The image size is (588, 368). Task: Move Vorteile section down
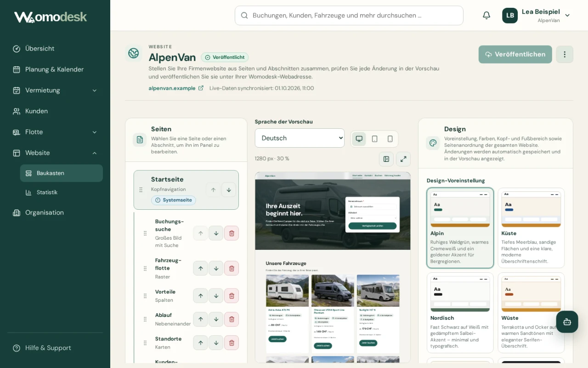pos(216,296)
